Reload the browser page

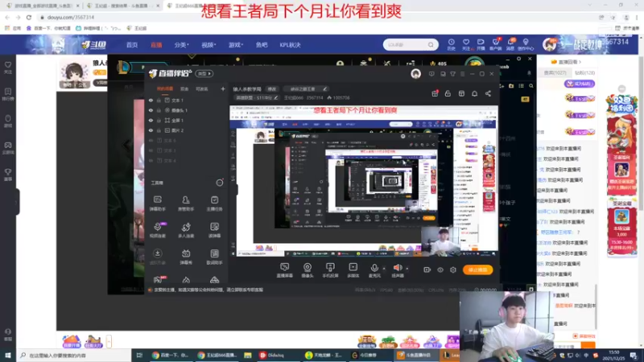pyautogui.click(x=29, y=17)
